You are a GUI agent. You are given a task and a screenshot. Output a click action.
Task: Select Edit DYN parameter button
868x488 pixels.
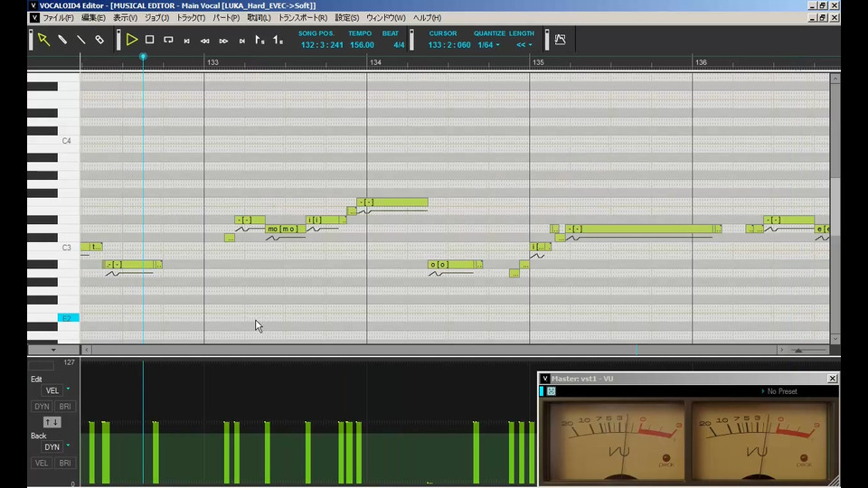coord(42,406)
